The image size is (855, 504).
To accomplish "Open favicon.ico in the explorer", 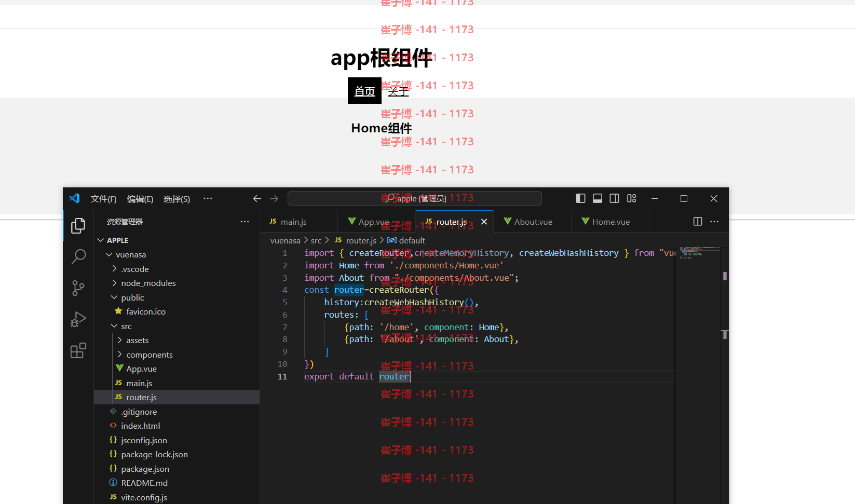I will (177, 311).
